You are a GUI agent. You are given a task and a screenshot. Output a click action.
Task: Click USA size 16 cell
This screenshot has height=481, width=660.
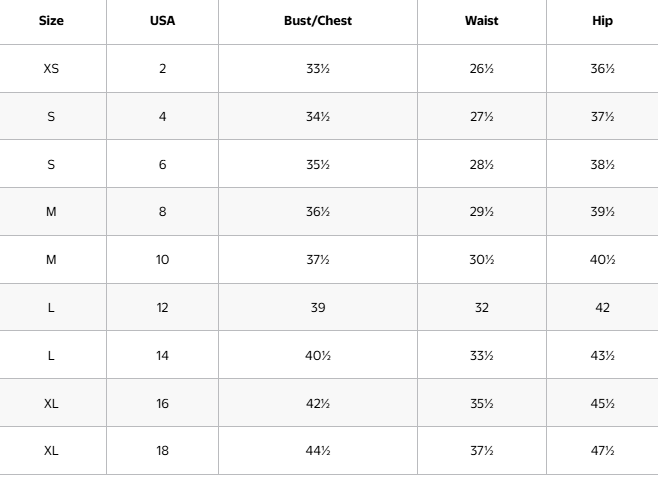pos(162,404)
